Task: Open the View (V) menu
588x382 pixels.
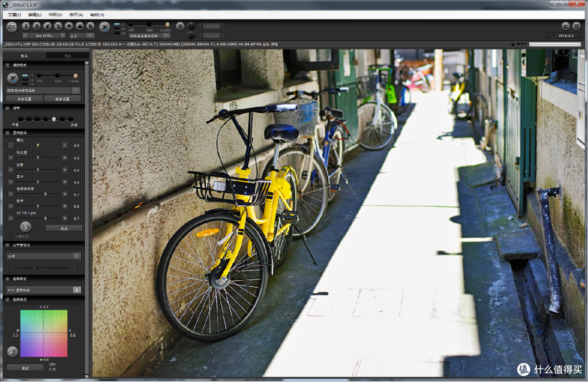Action: pos(55,15)
